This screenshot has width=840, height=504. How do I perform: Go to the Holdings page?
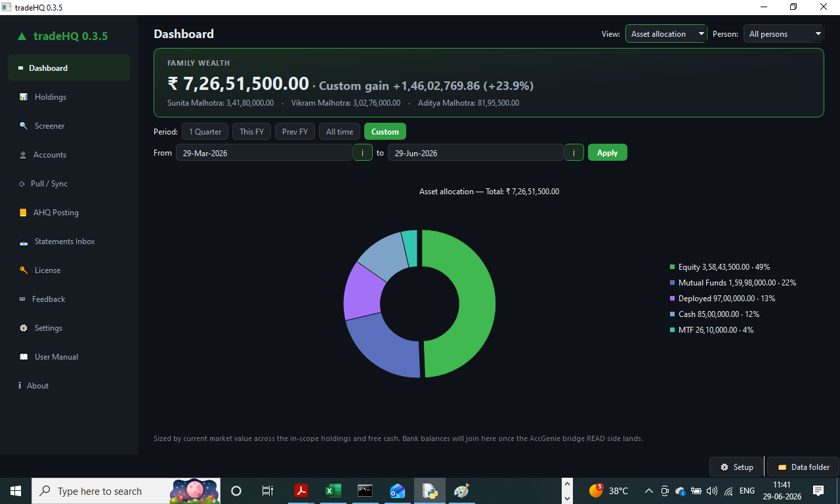point(69,97)
